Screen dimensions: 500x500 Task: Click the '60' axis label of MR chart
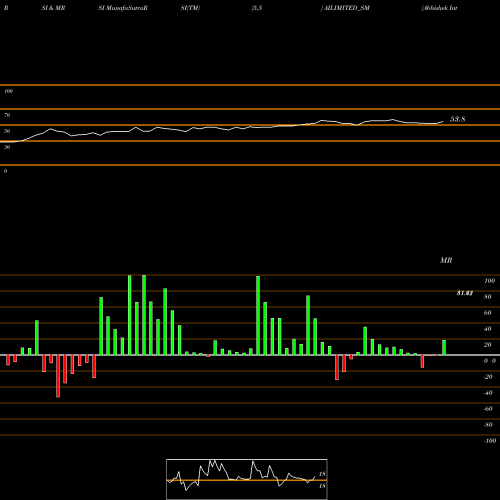tap(488, 313)
